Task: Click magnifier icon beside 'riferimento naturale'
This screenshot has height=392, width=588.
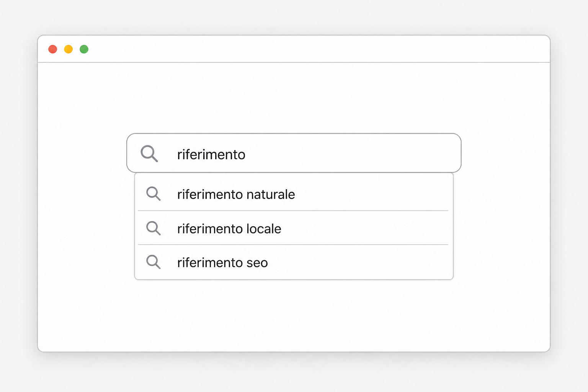Action: coord(154,194)
